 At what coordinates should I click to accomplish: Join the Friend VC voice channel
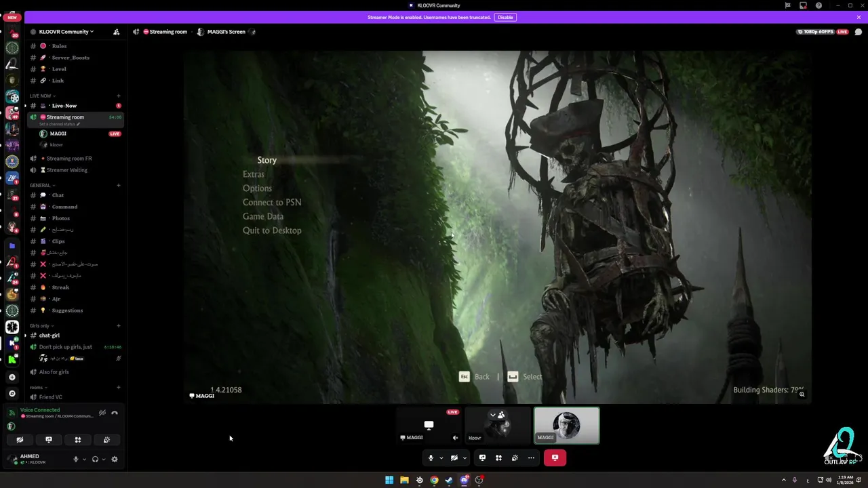point(75,397)
